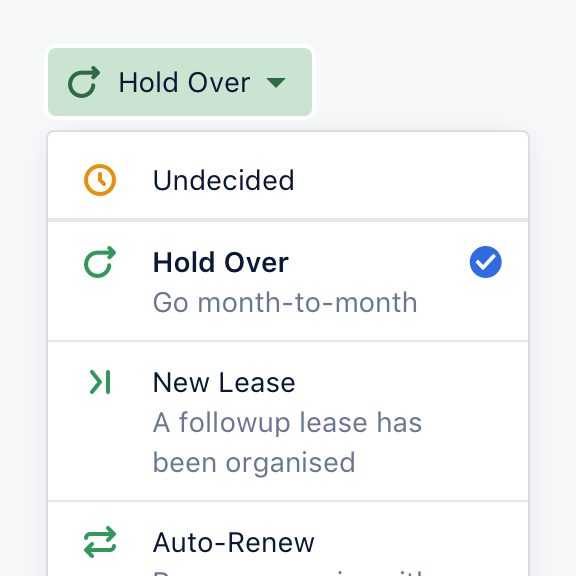
Task: Click the followup lease has text line
Action: (287, 422)
